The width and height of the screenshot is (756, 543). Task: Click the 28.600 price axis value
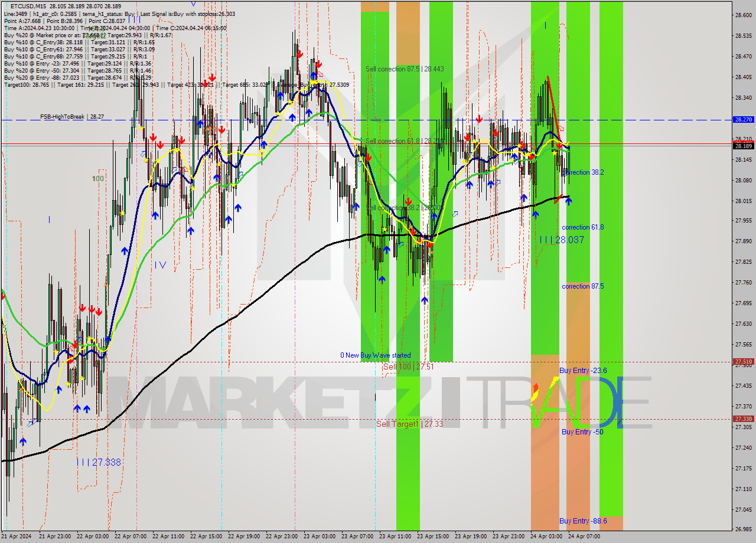(743, 15)
